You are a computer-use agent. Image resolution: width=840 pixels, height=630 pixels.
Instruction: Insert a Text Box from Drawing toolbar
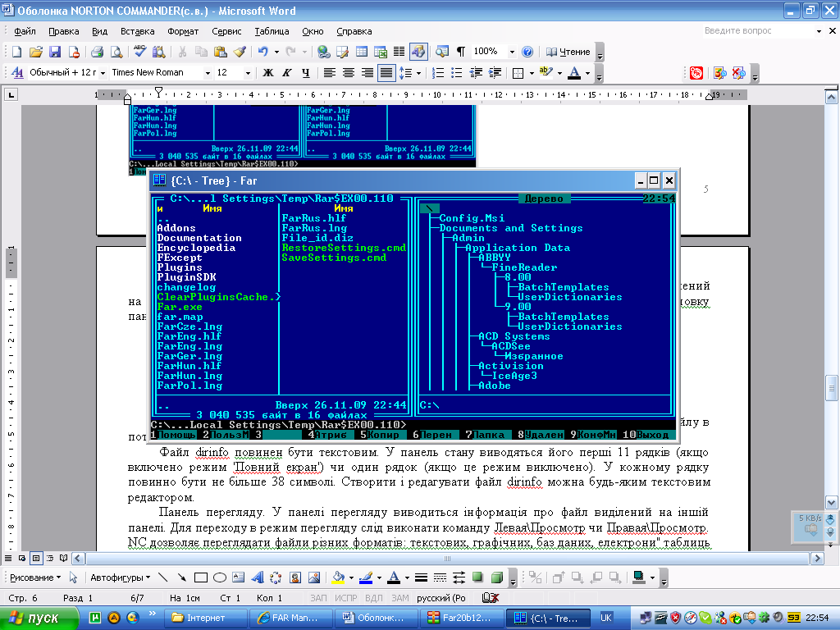239,577
